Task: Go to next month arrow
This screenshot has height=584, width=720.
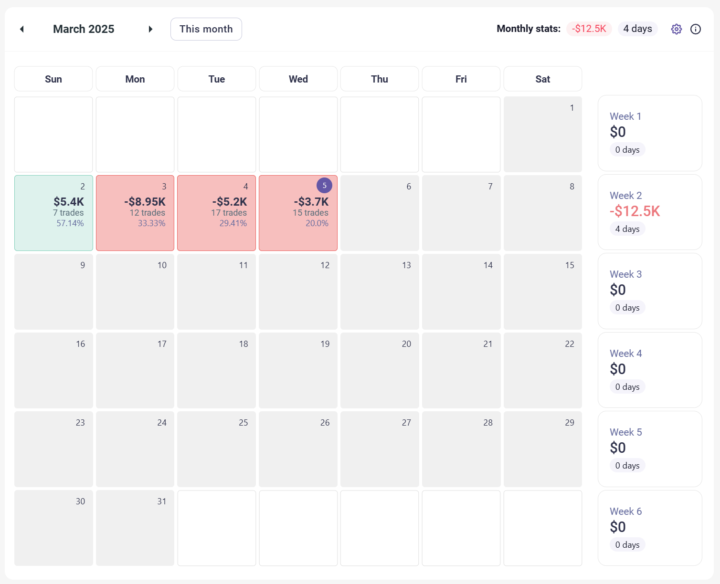Action: tap(150, 29)
